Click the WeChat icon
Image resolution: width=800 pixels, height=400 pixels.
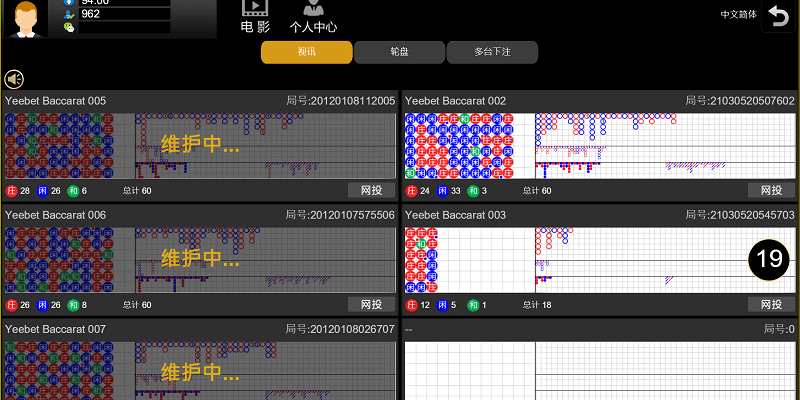(69, 28)
